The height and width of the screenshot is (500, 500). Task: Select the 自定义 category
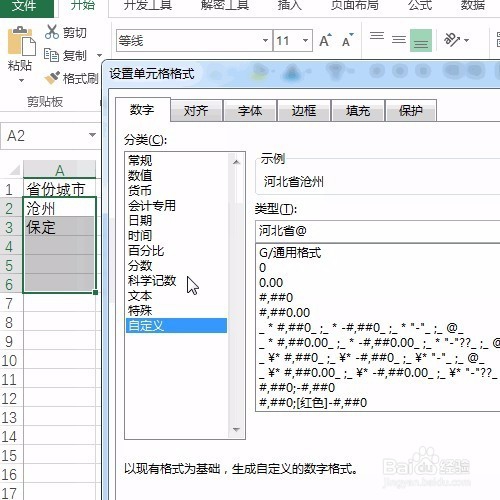(177, 325)
